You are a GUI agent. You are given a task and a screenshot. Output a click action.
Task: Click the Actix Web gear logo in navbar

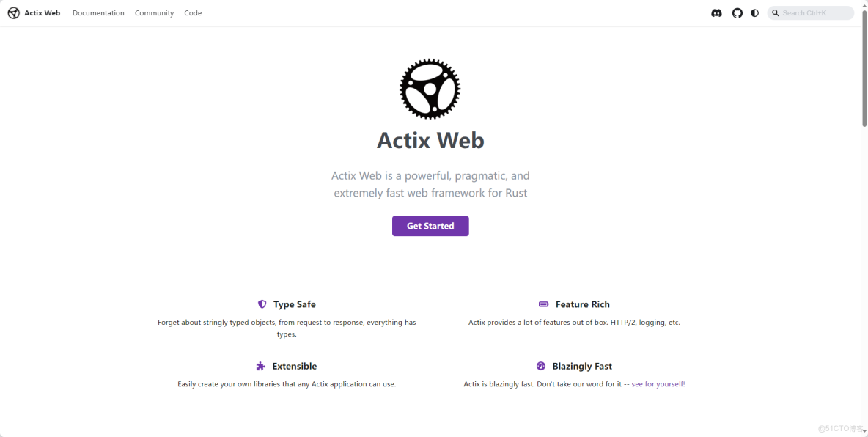pos(12,12)
